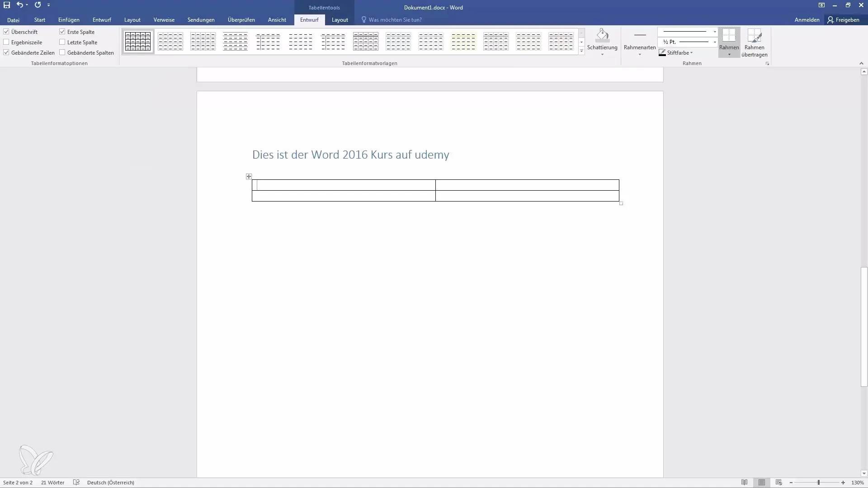Click Was möchten Sie tun? search box
Image resolution: width=868 pixels, height=488 pixels.
pyautogui.click(x=395, y=20)
